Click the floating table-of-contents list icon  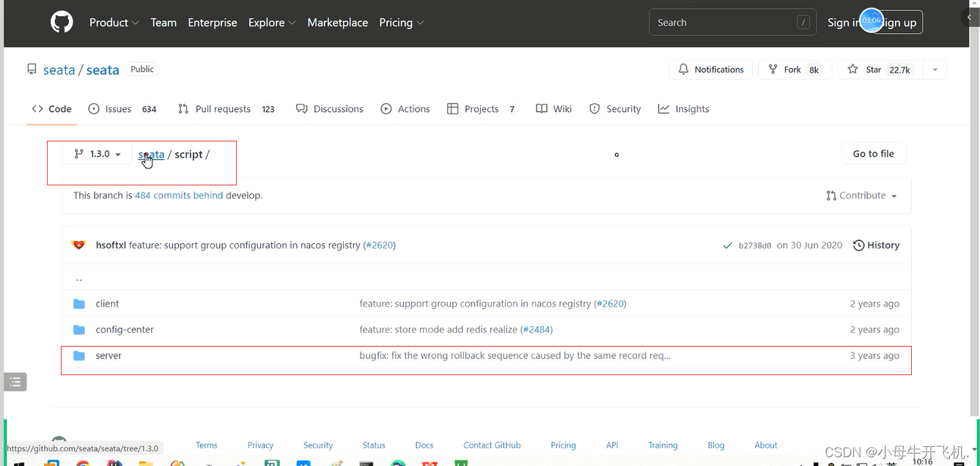[15, 382]
